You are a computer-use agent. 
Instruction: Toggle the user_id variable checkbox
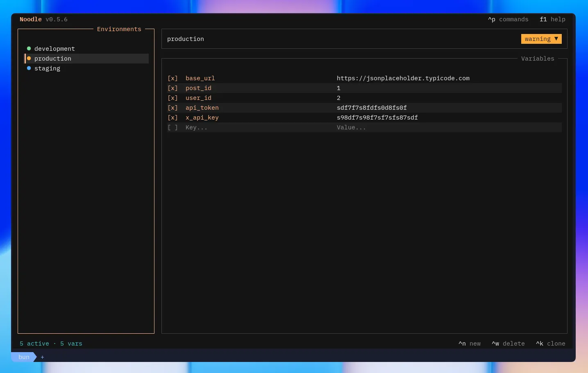tap(173, 98)
